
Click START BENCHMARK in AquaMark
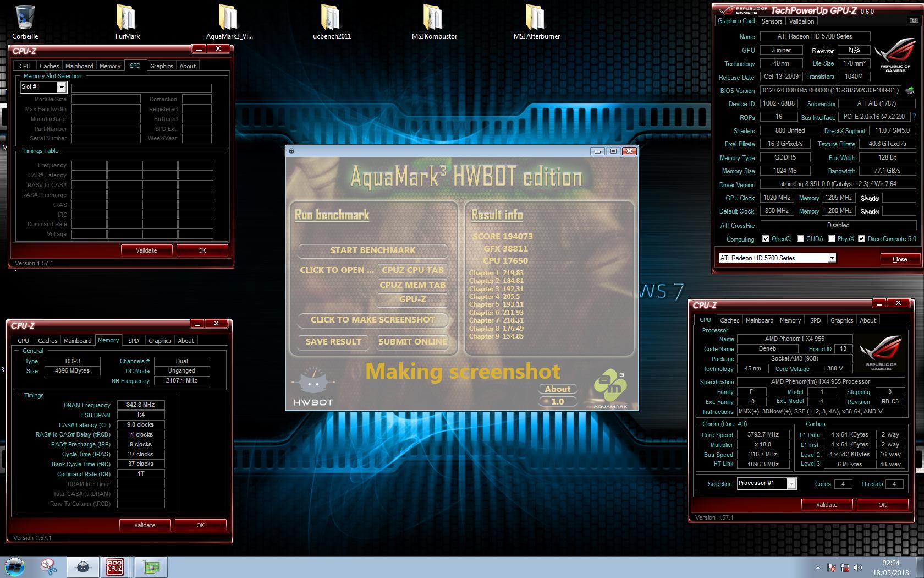point(372,250)
